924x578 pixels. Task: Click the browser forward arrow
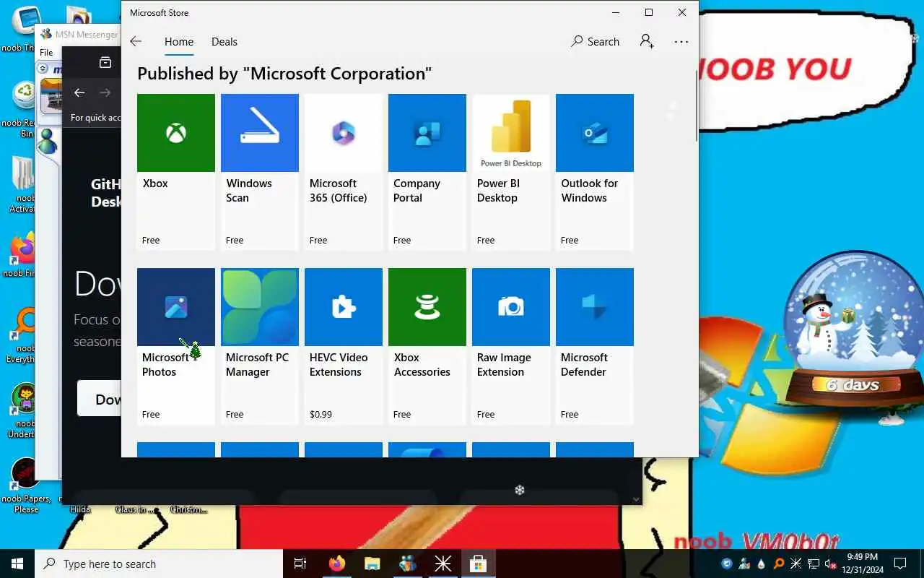105,92
